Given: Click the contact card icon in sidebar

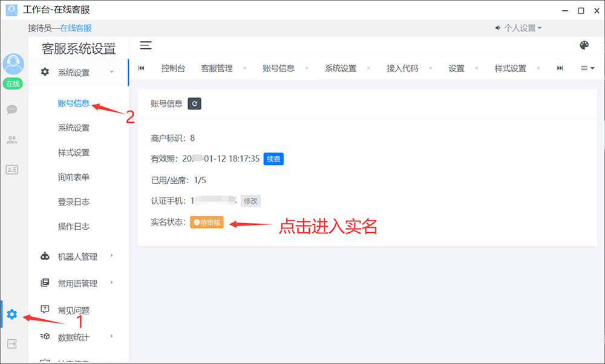Looking at the screenshot, I should pyautogui.click(x=12, y=169).
